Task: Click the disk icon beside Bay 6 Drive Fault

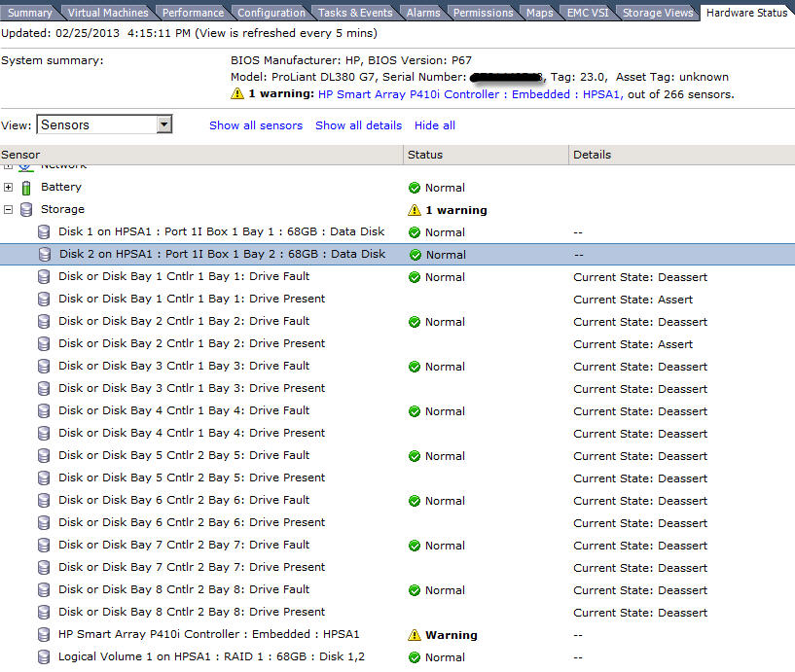Action: click(x=44, y=501)
